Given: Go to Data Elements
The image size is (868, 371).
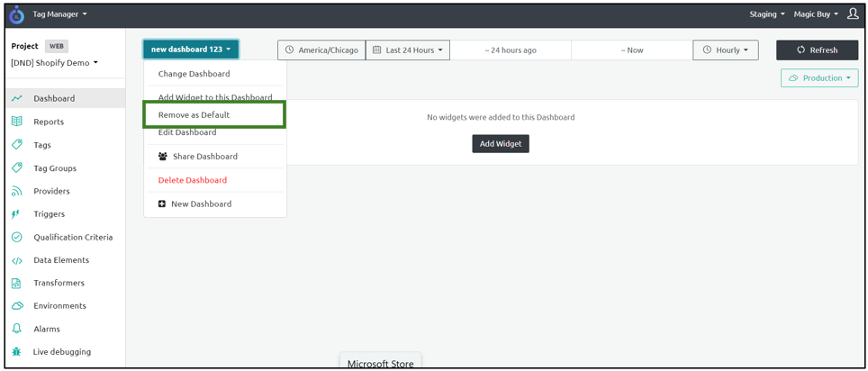Looking at the screenshot, I should (x=62, y=260).
